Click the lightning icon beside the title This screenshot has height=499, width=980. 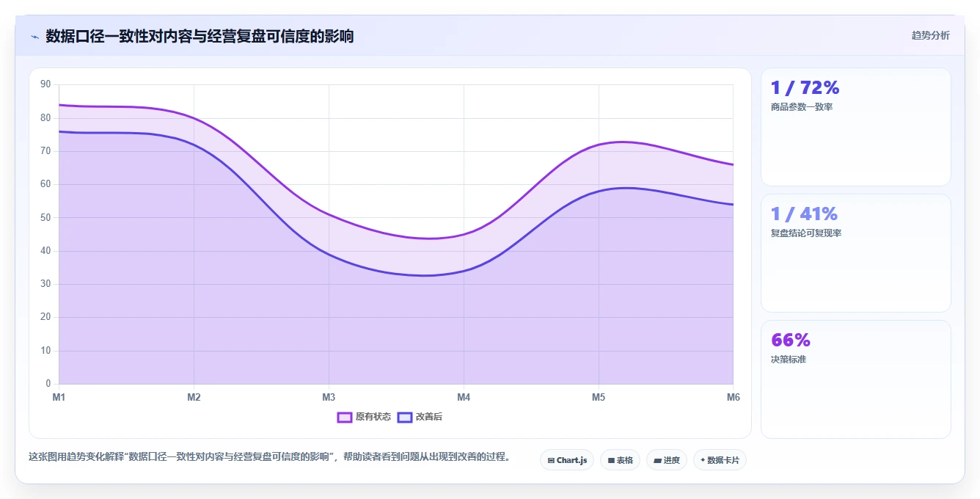[x=34, y=36]
